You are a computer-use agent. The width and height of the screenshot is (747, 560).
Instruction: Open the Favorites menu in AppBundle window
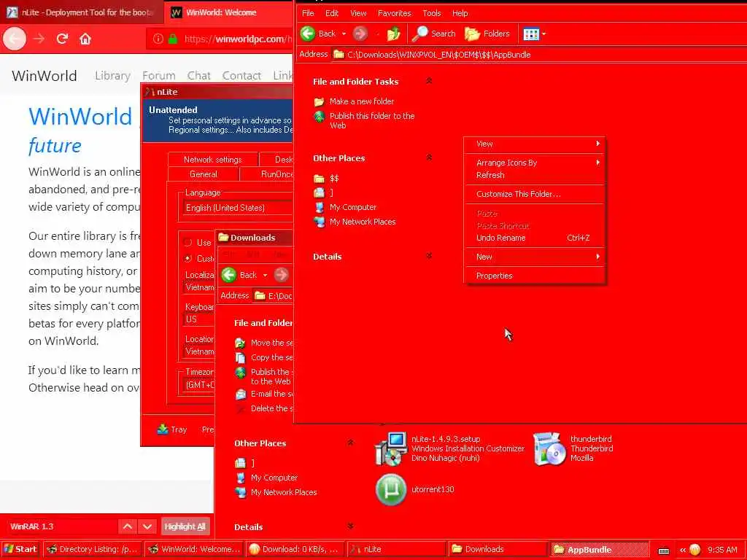tap(394, 13)
